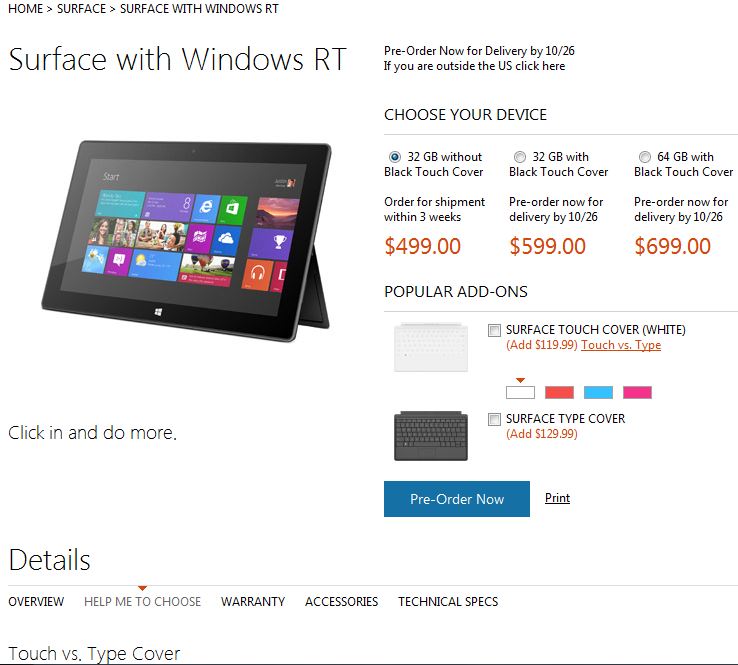The width and height of the screenshot is (738, 665).
Task: Choose the white Touch Cover color swatch
Action: point(520,392)
